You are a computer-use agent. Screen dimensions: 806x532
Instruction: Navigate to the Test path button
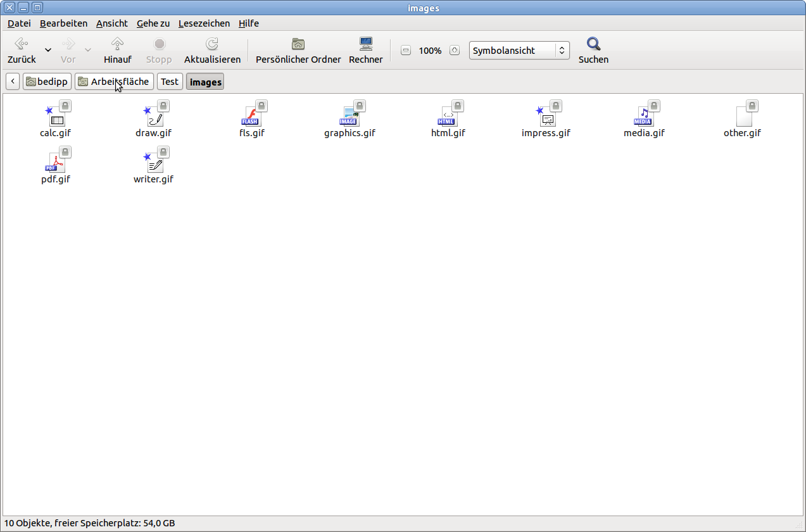[x=170, y=82]
